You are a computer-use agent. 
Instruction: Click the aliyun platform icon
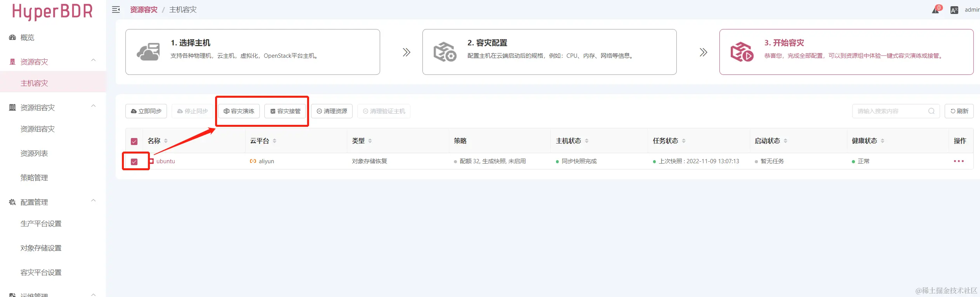[x=253, y=161]
